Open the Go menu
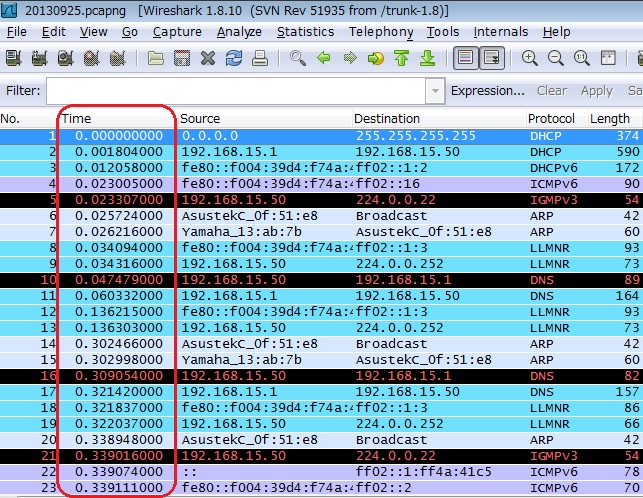 pos(130,32)
